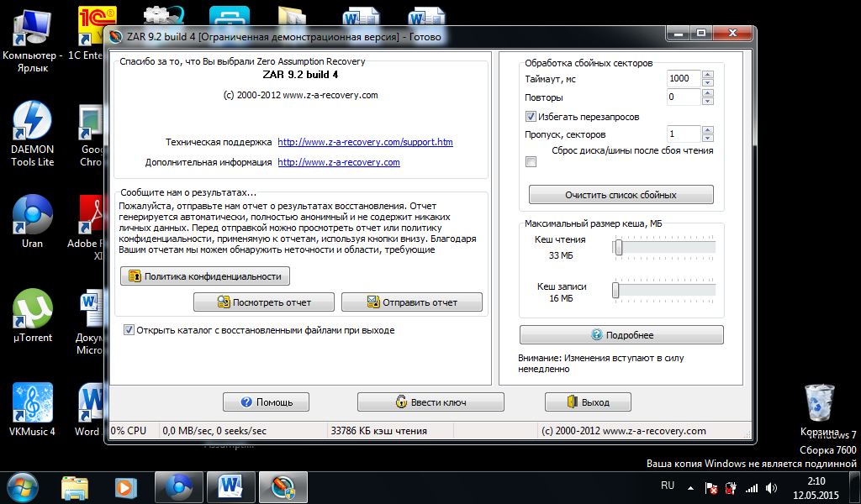The image size is (861, 504).
Task: Click the Таймаут field showing 1000
Action: (684, 78)
